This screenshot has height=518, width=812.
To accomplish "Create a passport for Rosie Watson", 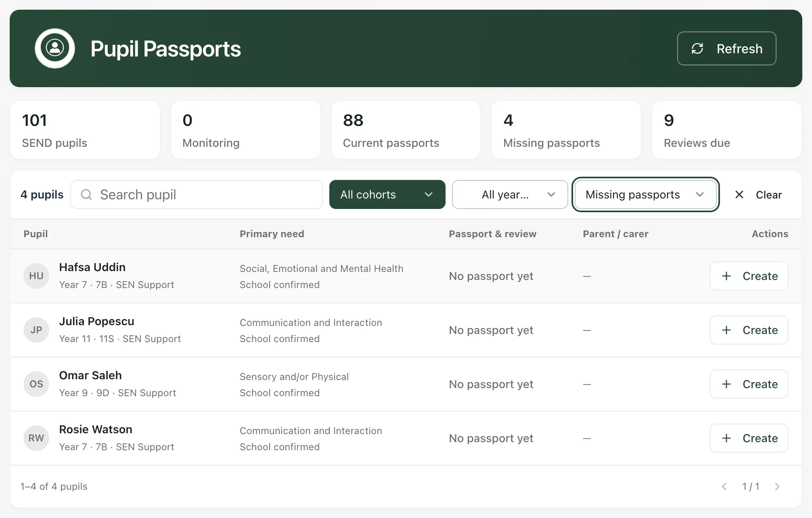I will click(749, 438).
